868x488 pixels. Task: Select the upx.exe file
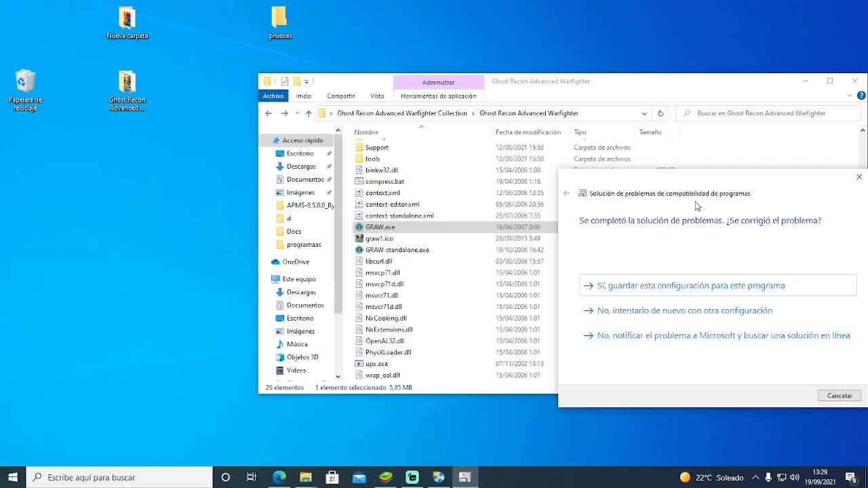(x=376, y=364)
